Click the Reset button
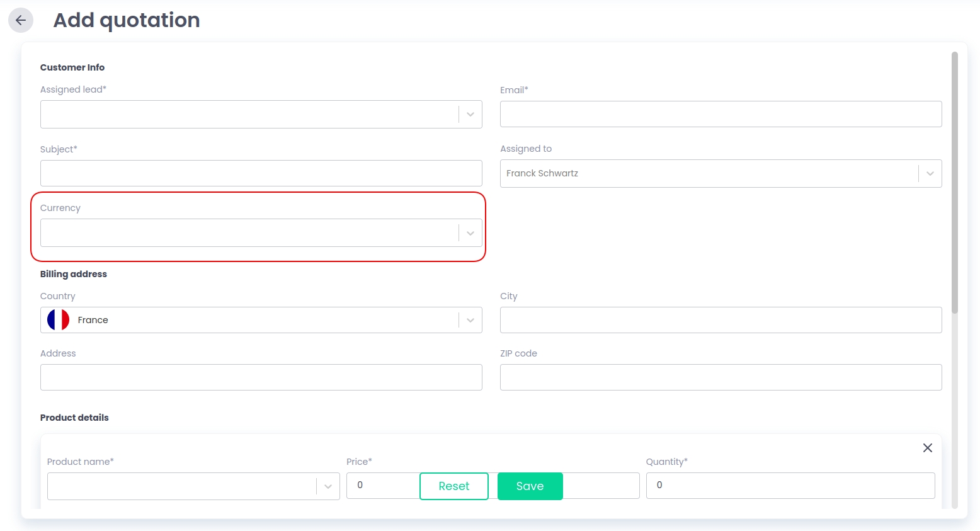This screenshot has height=531, width=980. click(x=453, y=486)
